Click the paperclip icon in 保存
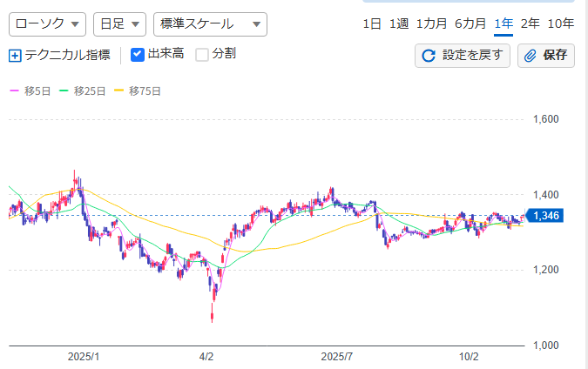 click(531, 56)
